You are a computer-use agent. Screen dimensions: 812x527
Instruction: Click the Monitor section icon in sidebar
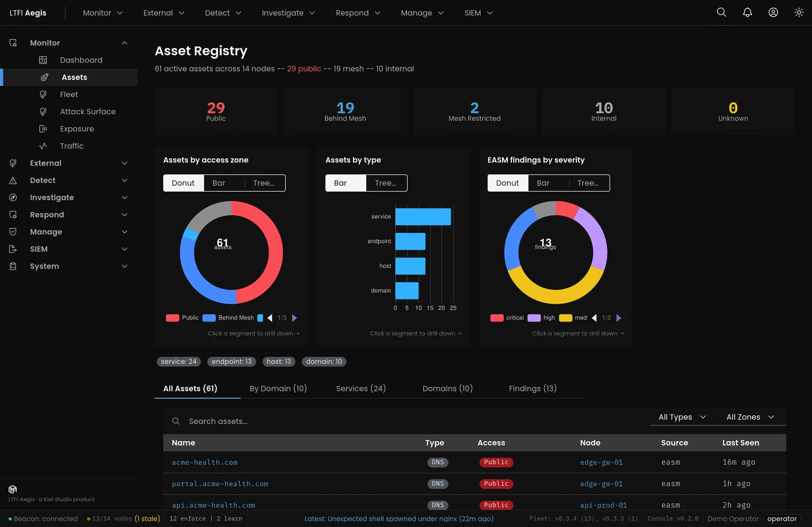coord(13,43)
